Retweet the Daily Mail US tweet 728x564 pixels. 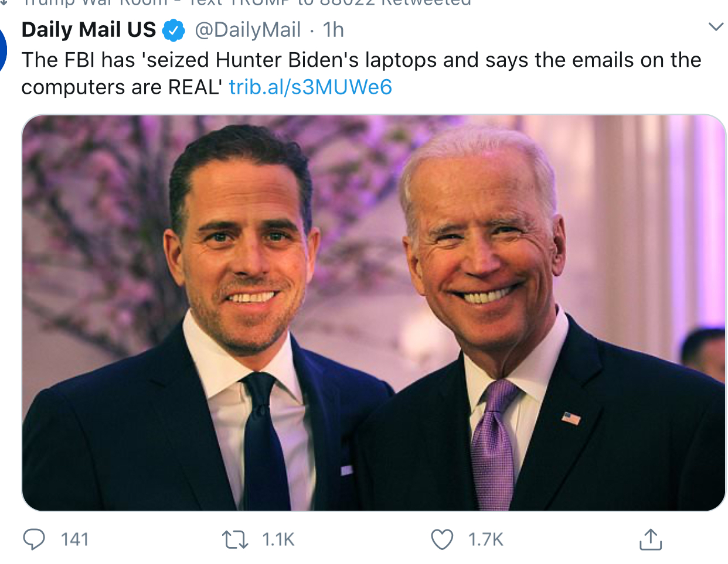coord(235,539)
